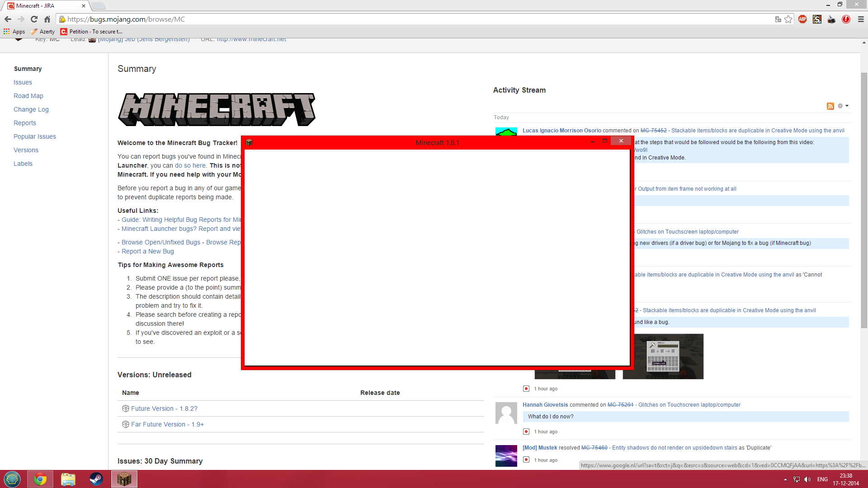Select Road Map in the sidebar
The height and width of the screenshot is (488, 868).
[x=28, y=96]
